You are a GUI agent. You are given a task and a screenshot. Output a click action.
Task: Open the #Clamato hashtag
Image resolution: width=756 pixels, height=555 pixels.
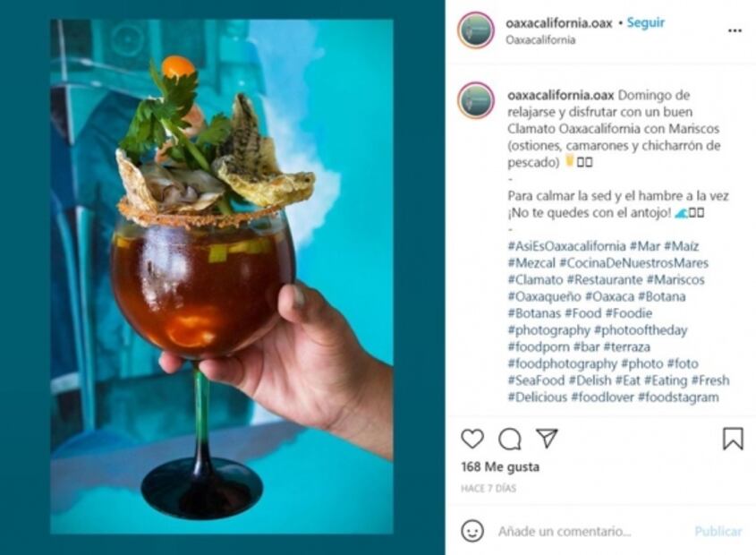pos(535,280)
